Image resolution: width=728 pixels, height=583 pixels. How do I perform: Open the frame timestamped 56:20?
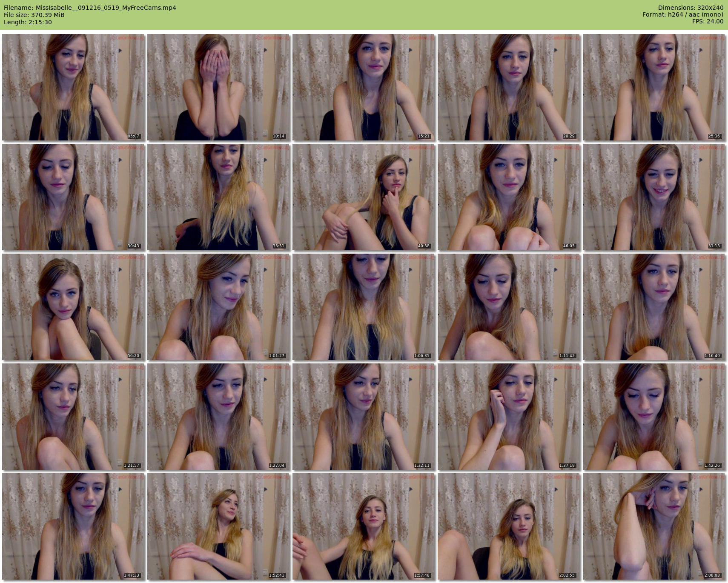(73, 307)
